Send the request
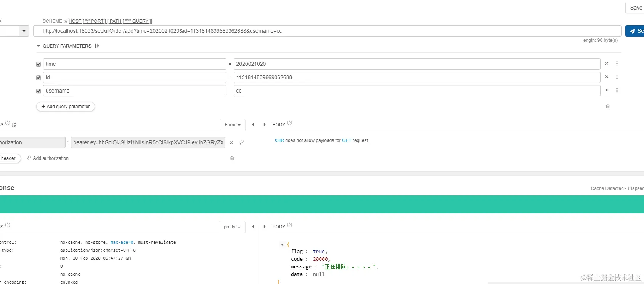644x284 pixels. click(x=635, y=31)
